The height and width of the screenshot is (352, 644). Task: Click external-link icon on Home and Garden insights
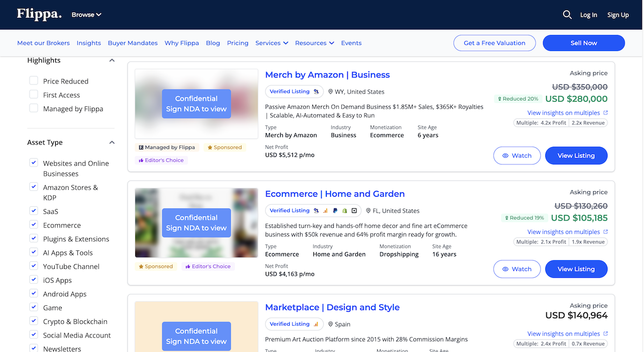(606, 232)
